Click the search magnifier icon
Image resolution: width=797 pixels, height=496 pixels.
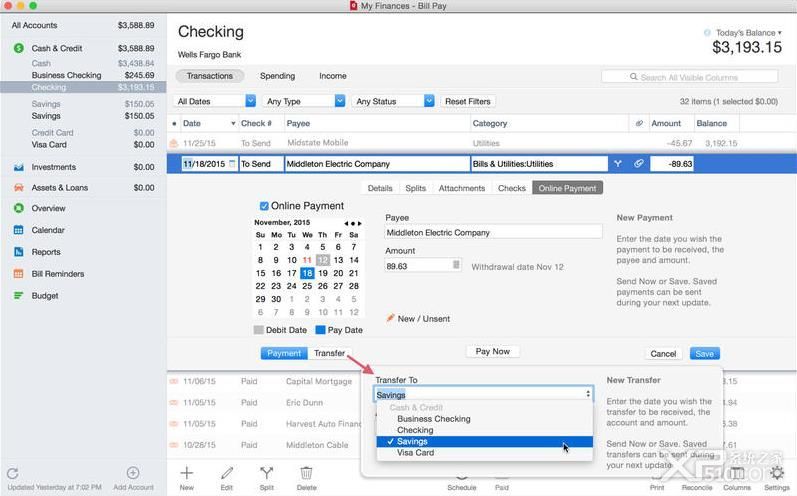click(633, 77)
